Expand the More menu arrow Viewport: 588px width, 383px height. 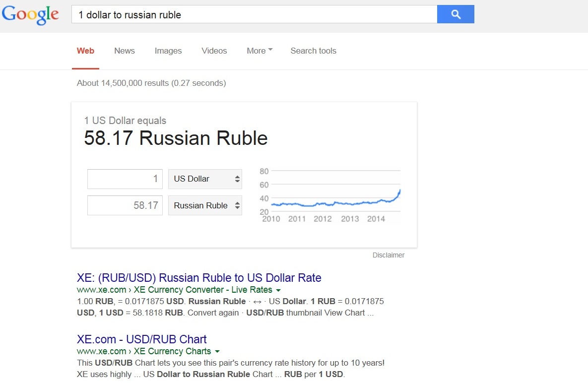tap(270, 50)
